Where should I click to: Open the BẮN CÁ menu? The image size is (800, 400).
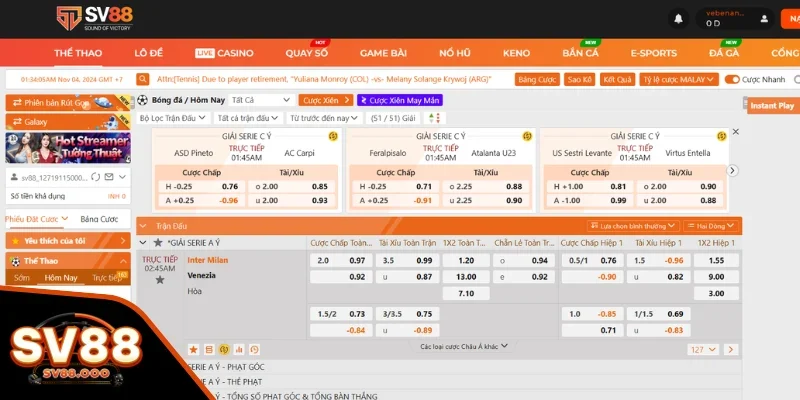tap(581, 53)
